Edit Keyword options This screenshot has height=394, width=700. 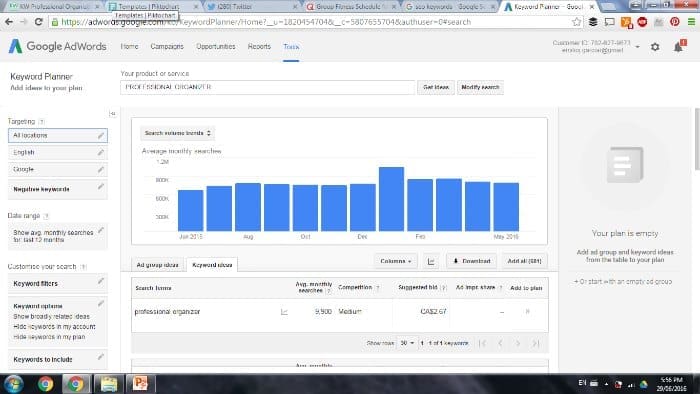[58, 321]
